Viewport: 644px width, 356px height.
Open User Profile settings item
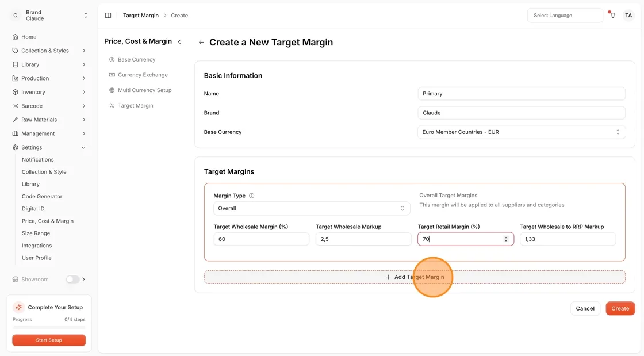coord(37,258)
